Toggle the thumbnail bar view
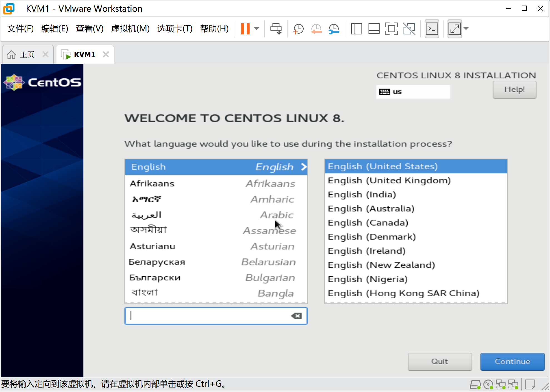550x392 pixels. [374, 29]
